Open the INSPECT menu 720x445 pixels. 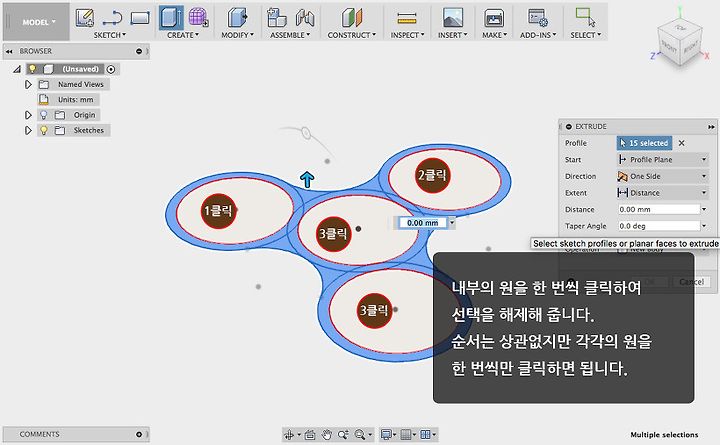pos(407,35)
